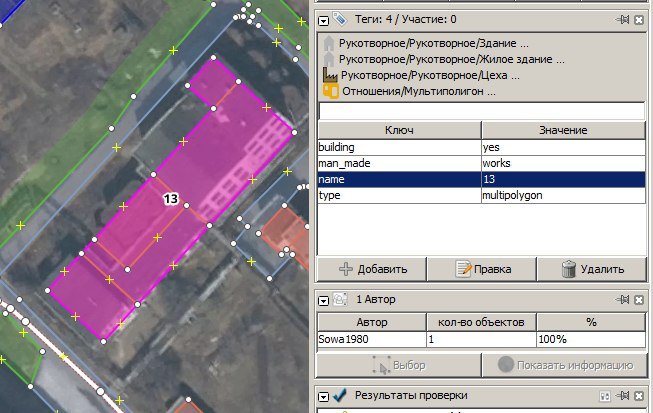Pin the Теги panel

click(x=623, y=20)
